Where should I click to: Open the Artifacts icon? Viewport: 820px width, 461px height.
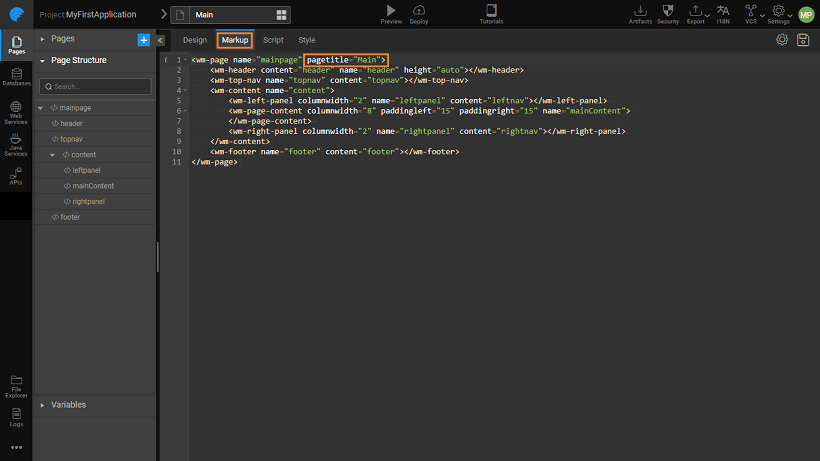(x=640, y=11)
